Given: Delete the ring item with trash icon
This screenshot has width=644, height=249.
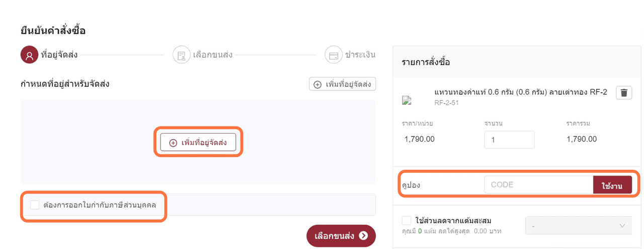Looking at the screenshot, I should [624, 93].
